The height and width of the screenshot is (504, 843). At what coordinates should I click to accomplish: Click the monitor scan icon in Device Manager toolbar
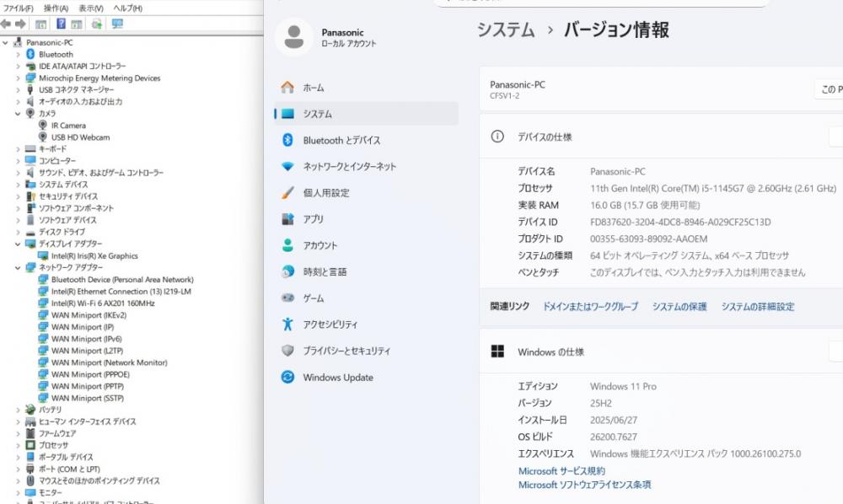coord(117,24)
